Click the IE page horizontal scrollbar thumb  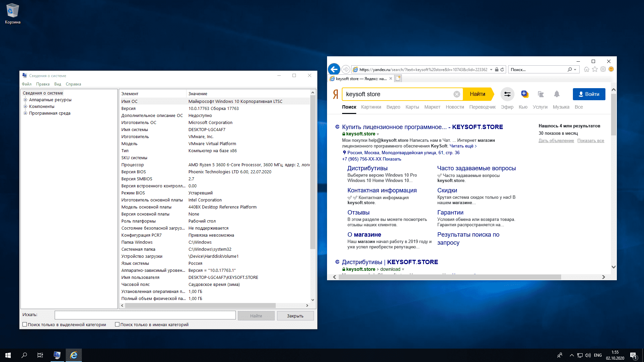(450, 277)
